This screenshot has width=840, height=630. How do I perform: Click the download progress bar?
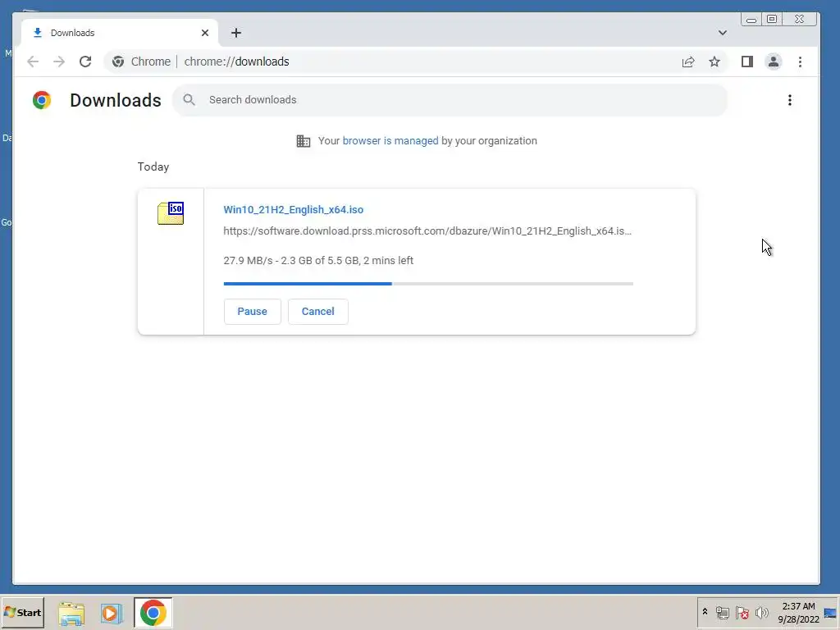[428, 283]
